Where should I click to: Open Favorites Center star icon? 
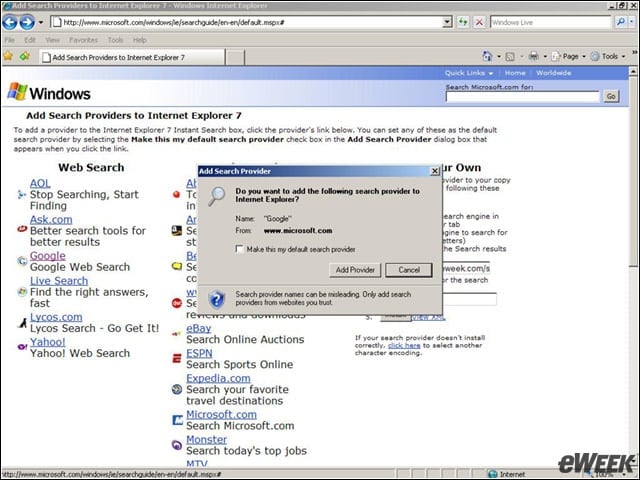click(8, 56)
